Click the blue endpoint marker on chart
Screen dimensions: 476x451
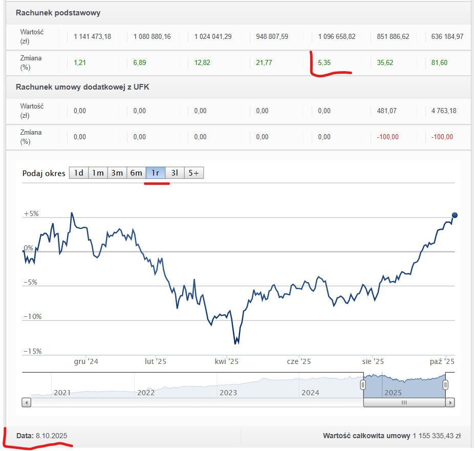click(455, 215)
